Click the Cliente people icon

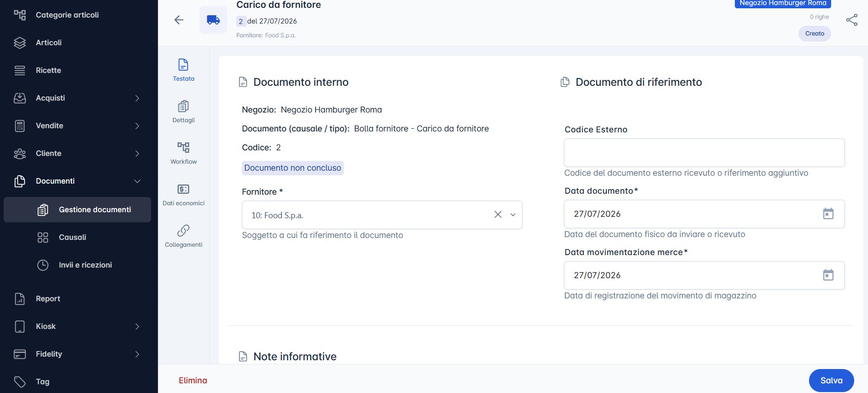(x=20, y=153)
